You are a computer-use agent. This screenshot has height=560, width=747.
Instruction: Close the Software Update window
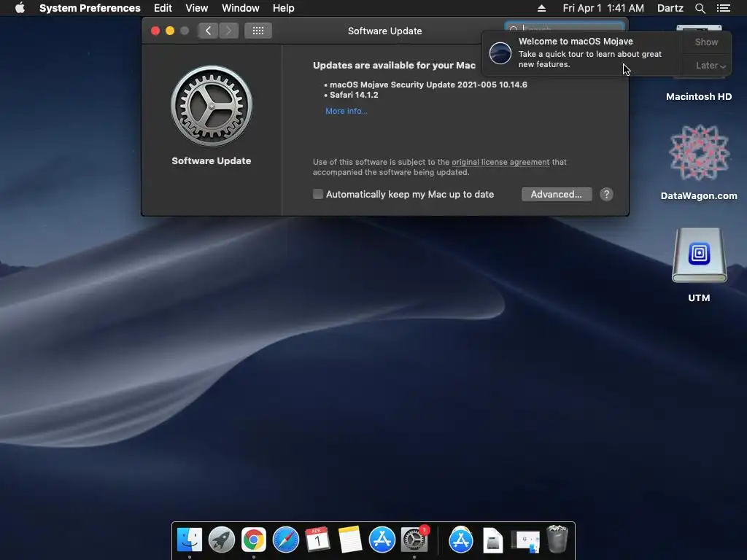155,31
